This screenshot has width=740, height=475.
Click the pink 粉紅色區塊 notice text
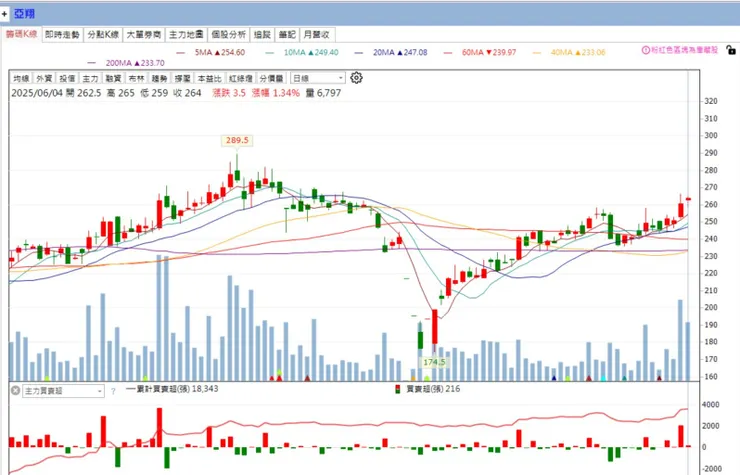[684, 50]
